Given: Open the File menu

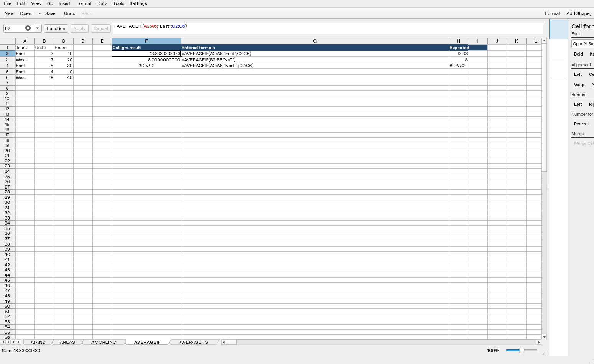Looking at the screenshot, I should pyautogui.click(x=7, y=3).
